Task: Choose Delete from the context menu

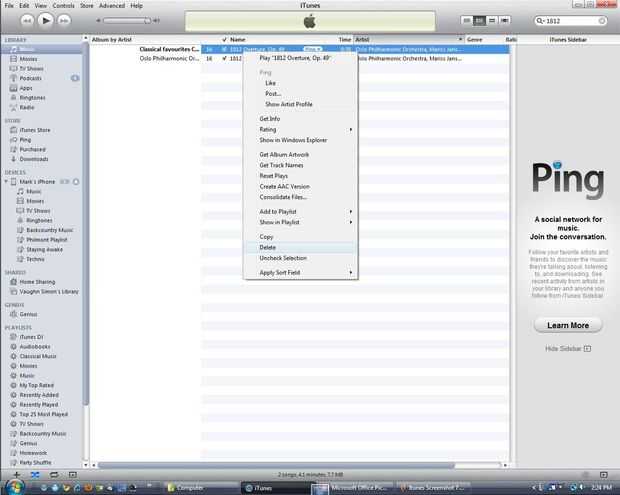Action: pyautogui.click(x=301, y=248)
